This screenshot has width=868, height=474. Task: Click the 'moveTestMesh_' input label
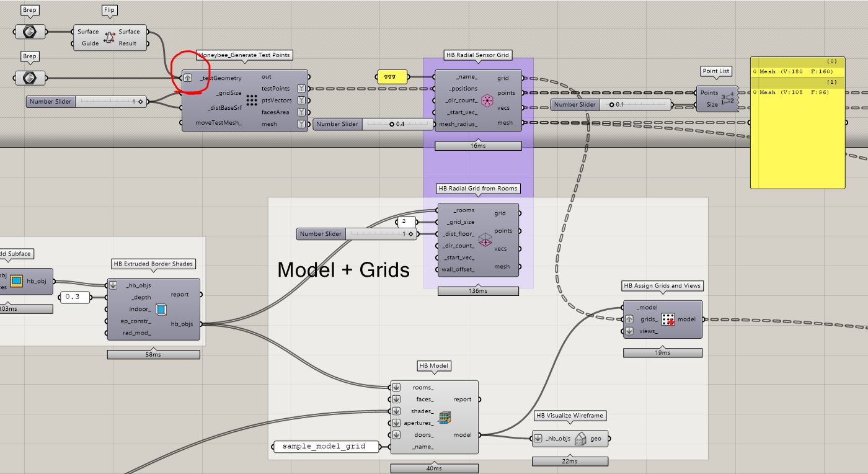tap(218, 123)
